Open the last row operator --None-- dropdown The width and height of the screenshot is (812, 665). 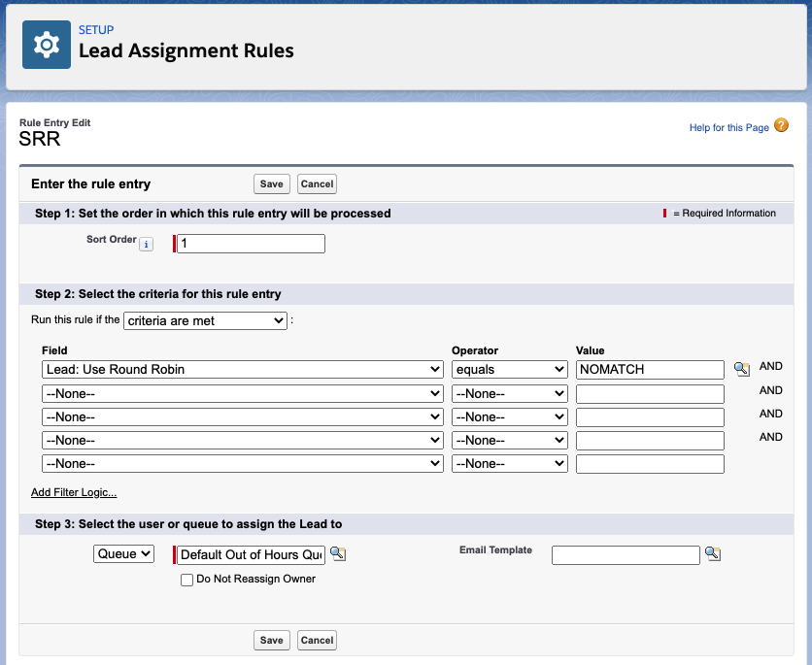tap(510, 464)
